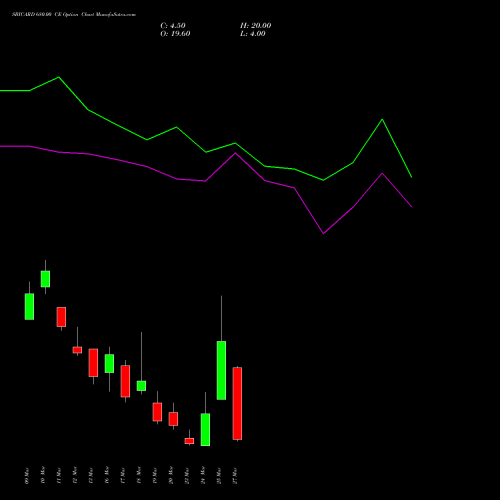The image size is (500, 500).
Task: Click the '11 Mar' date axis label
Action: tap(59, 476)
